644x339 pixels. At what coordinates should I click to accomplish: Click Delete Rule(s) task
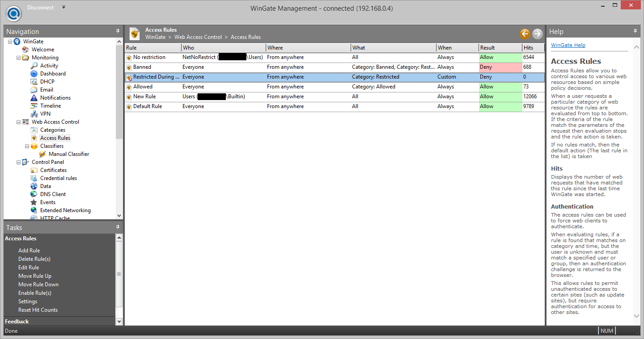[x=34, y=259]
